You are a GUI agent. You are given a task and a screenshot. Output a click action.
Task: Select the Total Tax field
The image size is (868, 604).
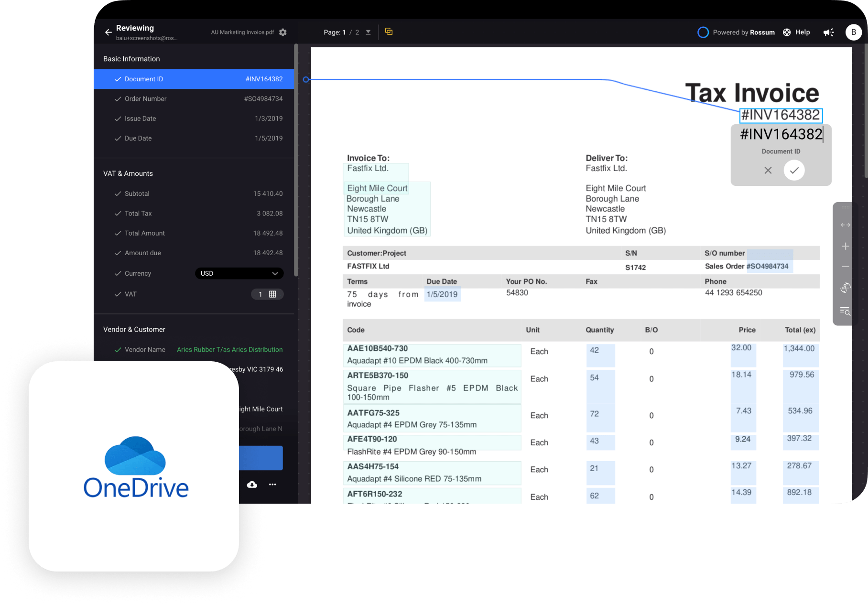pyautogui.click(x=194, y=213)
